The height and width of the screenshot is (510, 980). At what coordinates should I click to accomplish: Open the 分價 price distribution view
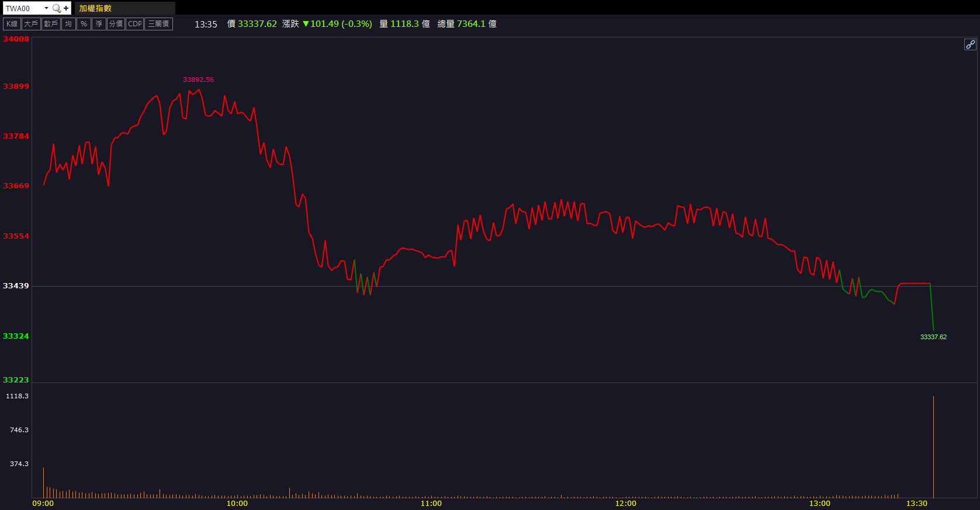coord(116,24)
